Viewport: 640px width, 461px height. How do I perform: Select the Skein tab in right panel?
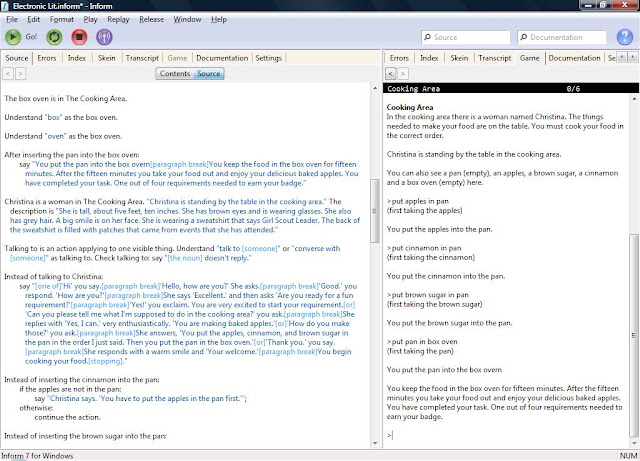pyautogui.click(x=459, y=58)
